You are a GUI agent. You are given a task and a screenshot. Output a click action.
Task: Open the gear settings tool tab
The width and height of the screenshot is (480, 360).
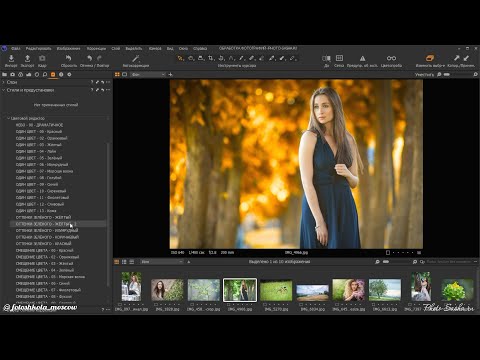69,75
